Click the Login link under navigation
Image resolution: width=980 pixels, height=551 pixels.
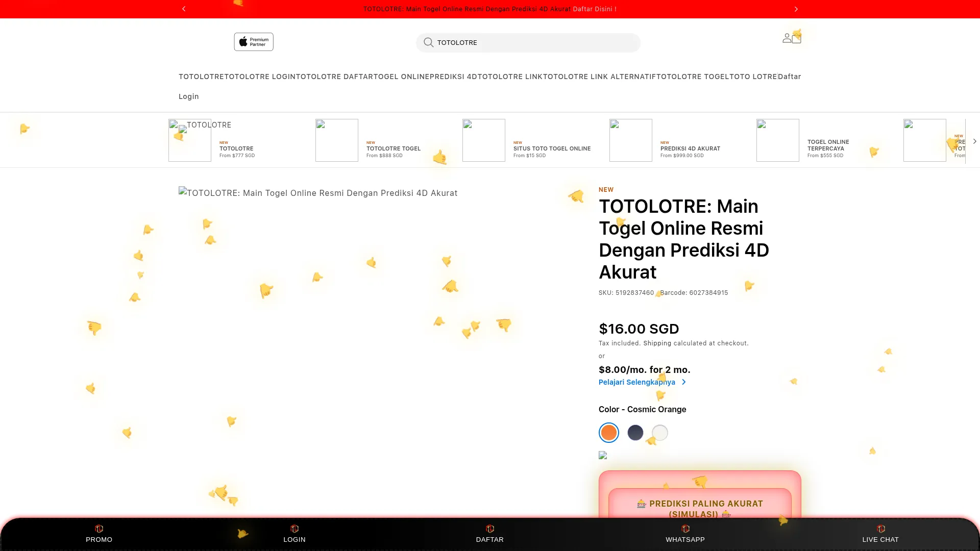pos(189,96)
